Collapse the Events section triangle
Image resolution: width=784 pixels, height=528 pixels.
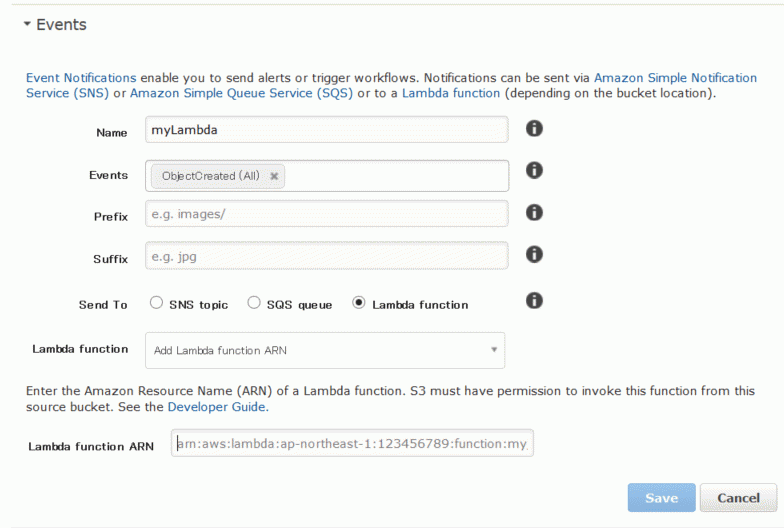(x=27, y=24)
